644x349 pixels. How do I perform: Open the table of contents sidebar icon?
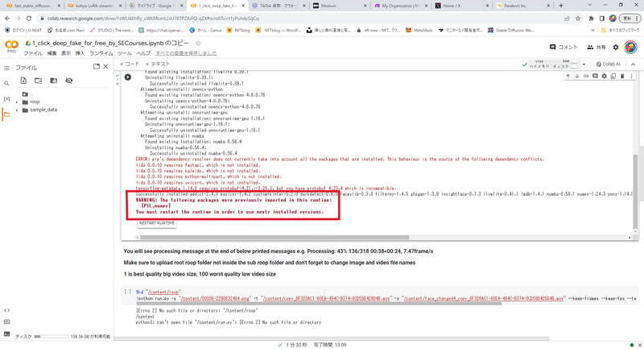coord(6,68)
